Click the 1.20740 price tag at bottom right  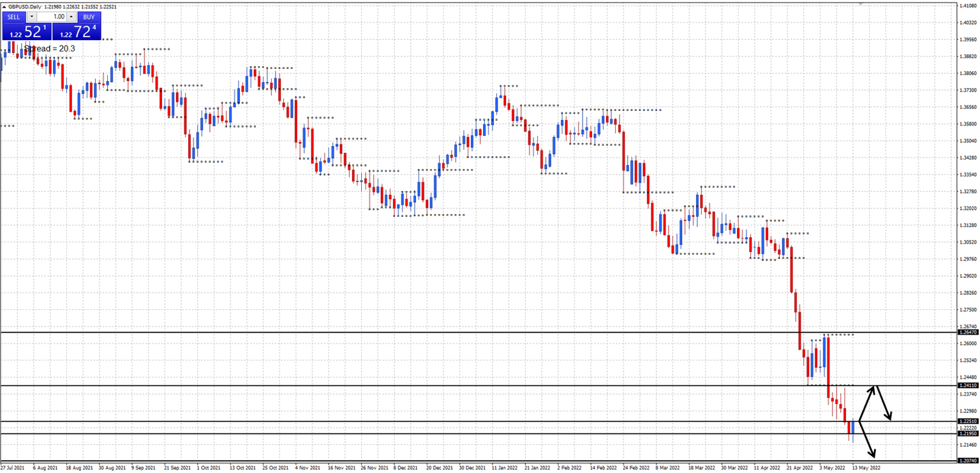point(967,461)
